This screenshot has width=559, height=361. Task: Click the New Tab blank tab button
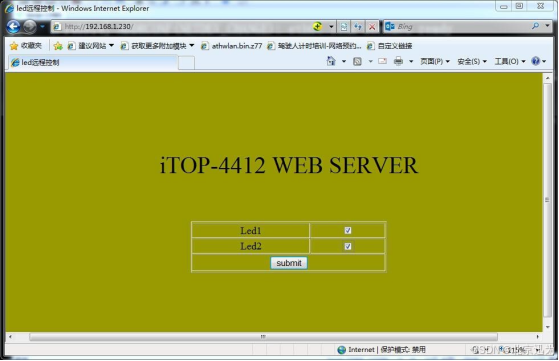pyautogui.click(x=186, y=63)
